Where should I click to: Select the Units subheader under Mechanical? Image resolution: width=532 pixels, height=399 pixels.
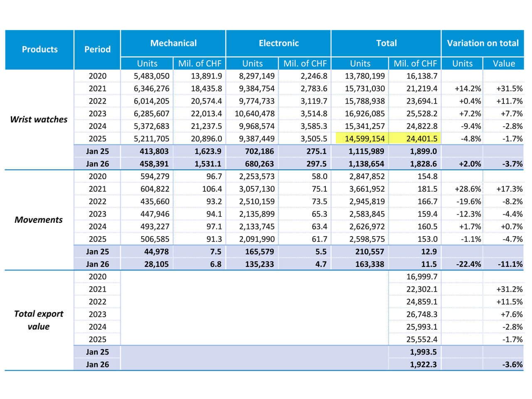click(x=147, y=64)
